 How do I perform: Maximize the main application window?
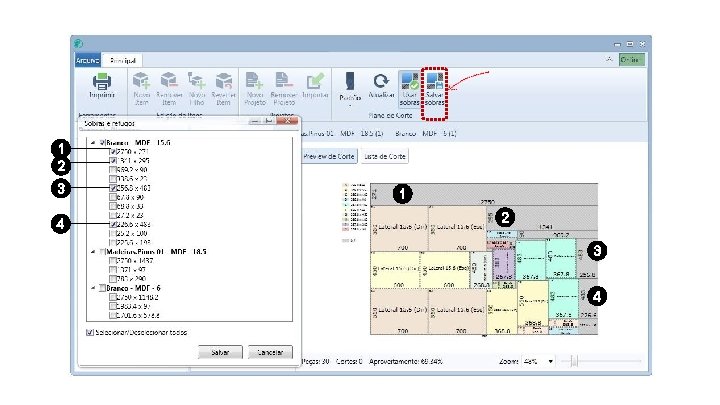[630, 44]
